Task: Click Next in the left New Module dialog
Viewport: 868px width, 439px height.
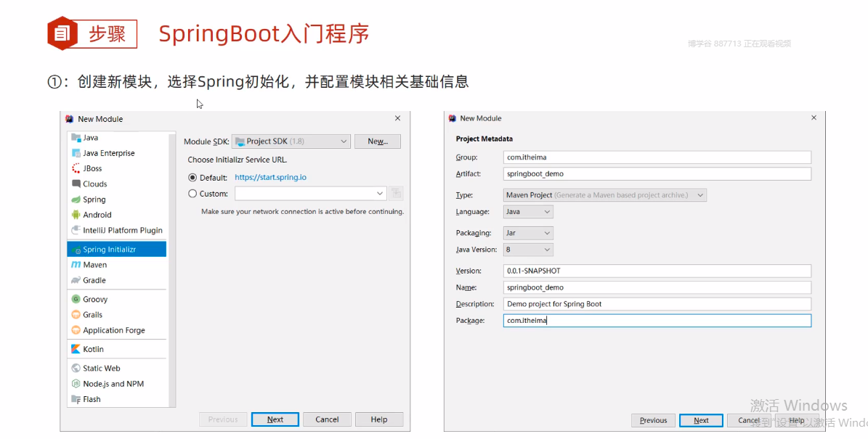Action: 275,419
